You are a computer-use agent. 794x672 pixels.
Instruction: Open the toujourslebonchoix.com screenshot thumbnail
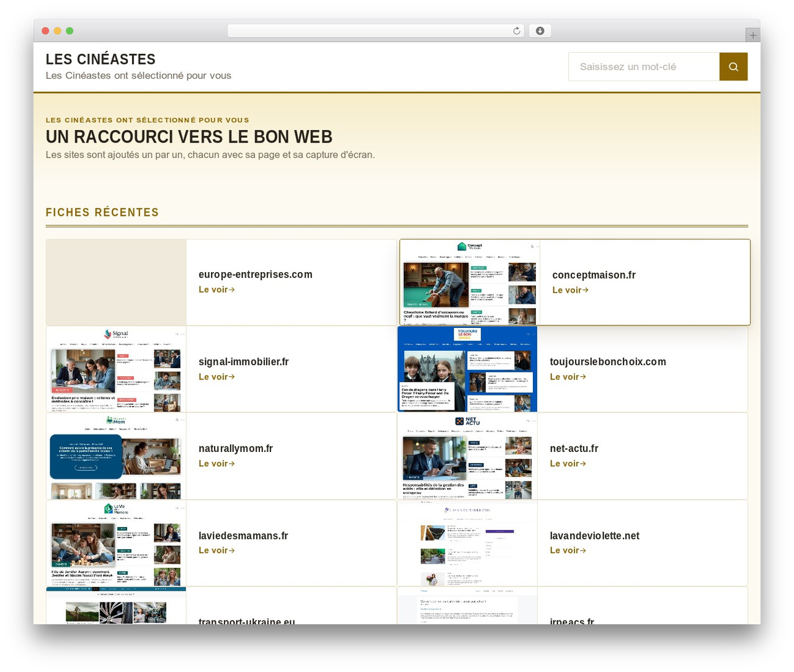(467, 369)
